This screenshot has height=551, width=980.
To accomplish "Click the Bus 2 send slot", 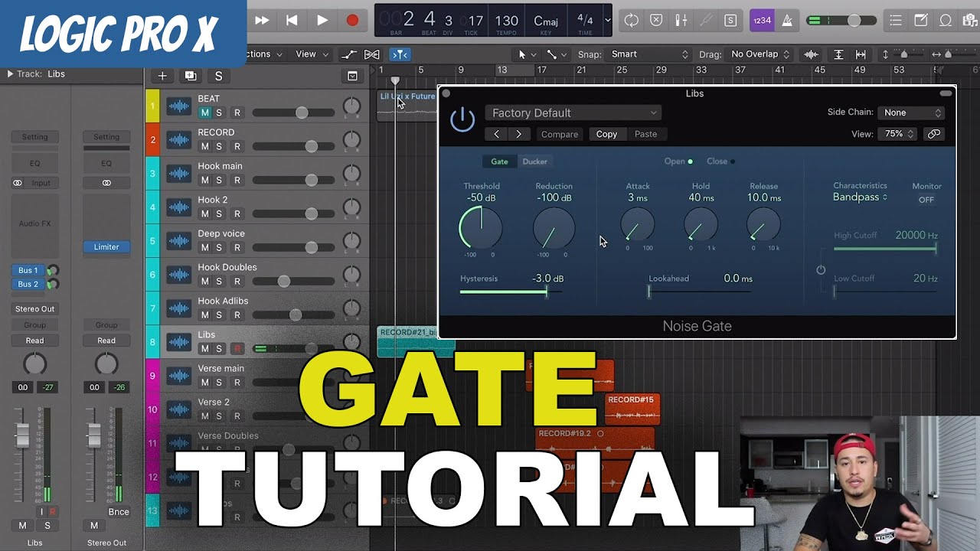I will point(28,284).
